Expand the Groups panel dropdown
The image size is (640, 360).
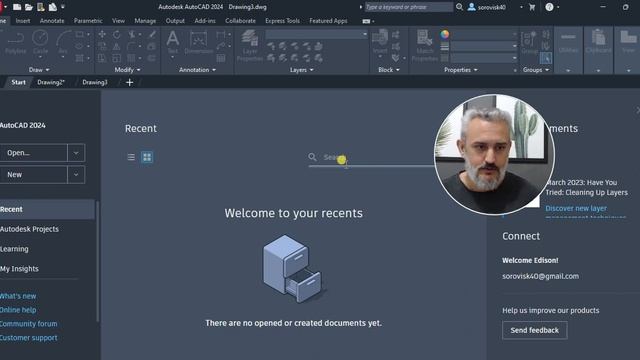point(536,70)
